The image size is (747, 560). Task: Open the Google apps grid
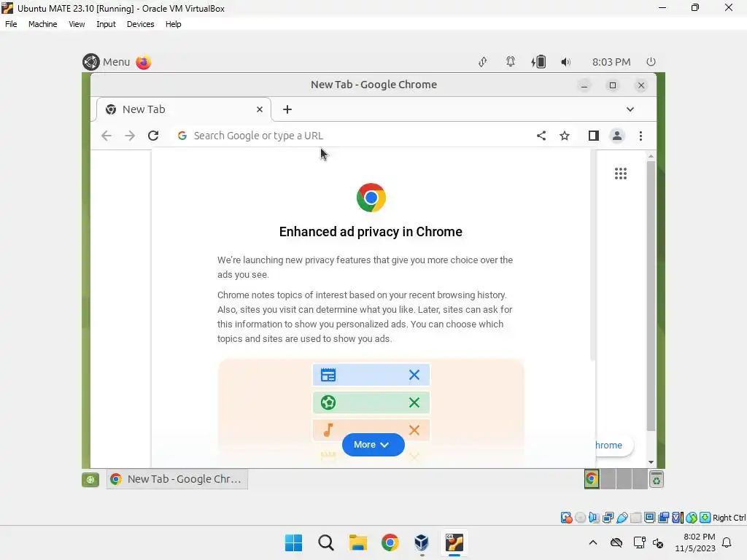click(621, 174)
